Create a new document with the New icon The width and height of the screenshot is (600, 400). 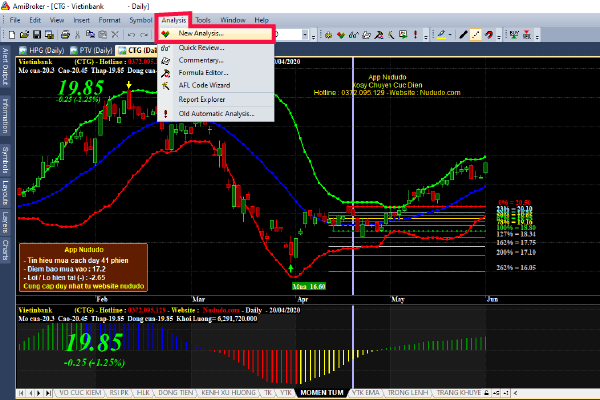(12, 35)
